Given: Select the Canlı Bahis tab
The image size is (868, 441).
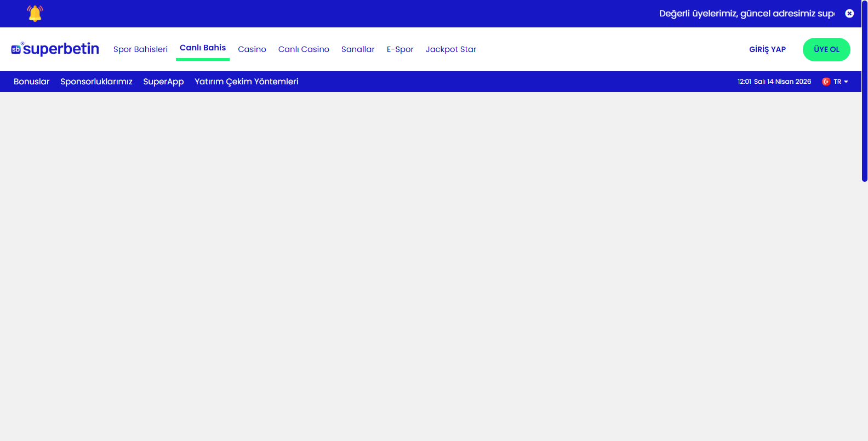Looking at the screenshot, I should click(203, 48).
